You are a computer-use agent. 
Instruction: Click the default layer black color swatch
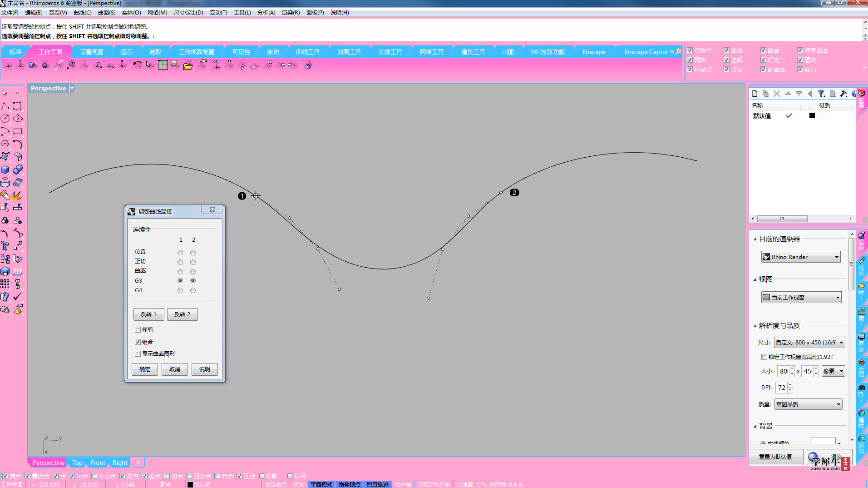tap(812, 115)
